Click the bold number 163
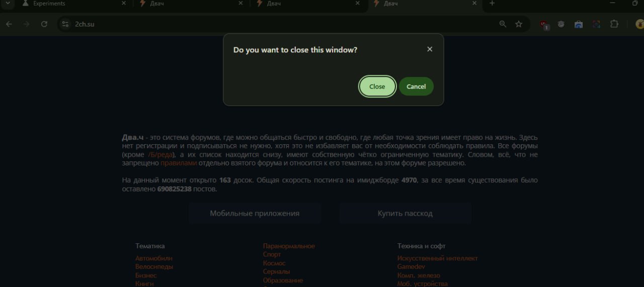Viewport: 644px width, 287px height. tap(225, 180)
